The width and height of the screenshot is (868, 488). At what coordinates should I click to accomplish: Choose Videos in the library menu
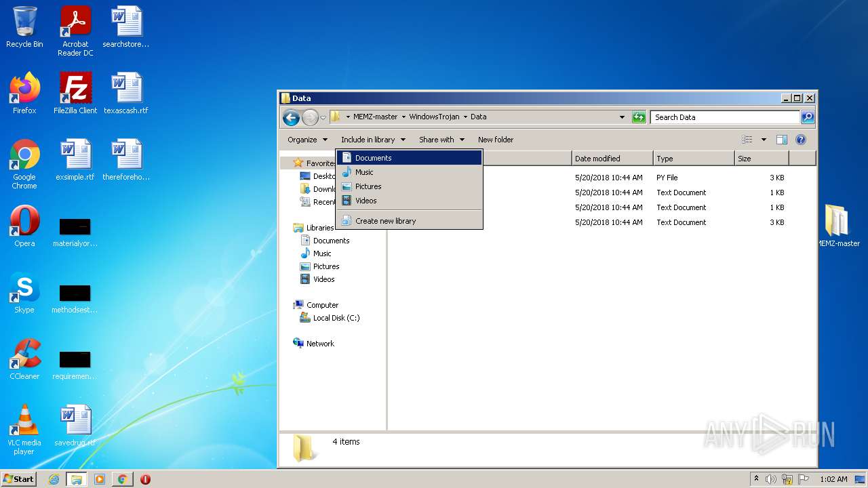(x=409, y=201)
